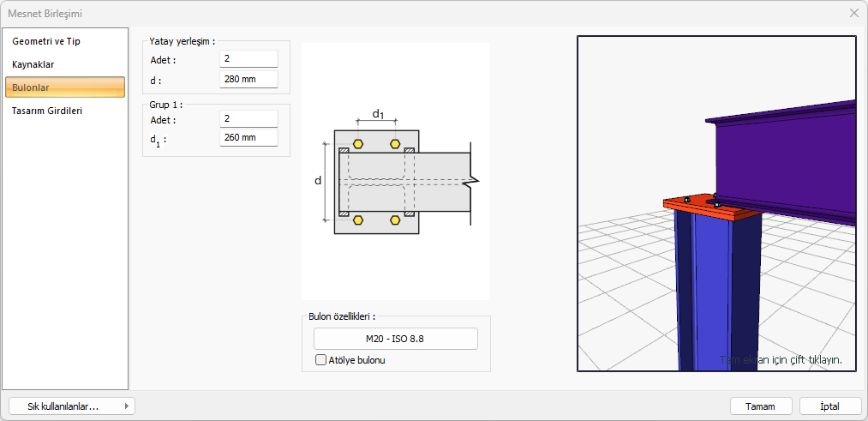Click the d1 field showing 260 mm
Image resolution: width=868 pixels, height=421 pixels.
tap(248, 138)
